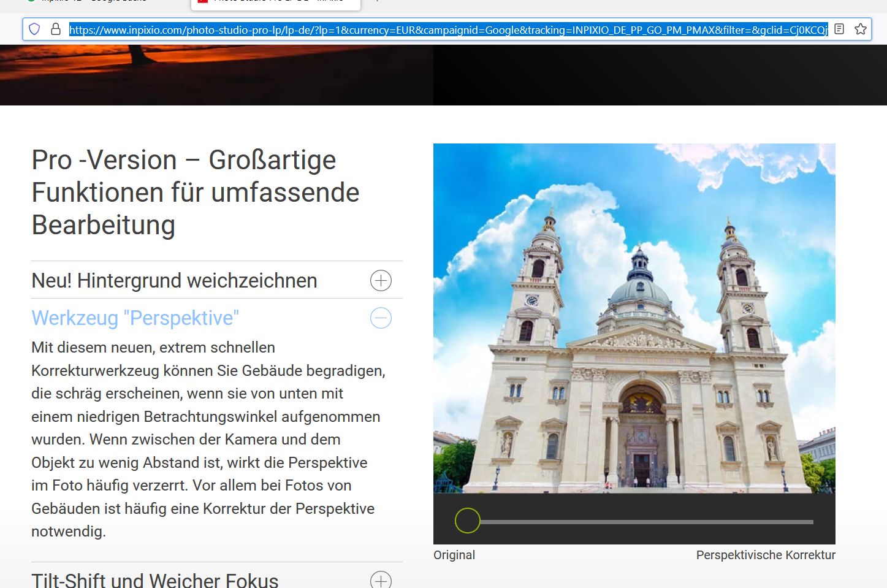The width and height of the screenshot is (887, 588).
Task: Switch to the Google Suche browser tab
Action: coord(92,2)
